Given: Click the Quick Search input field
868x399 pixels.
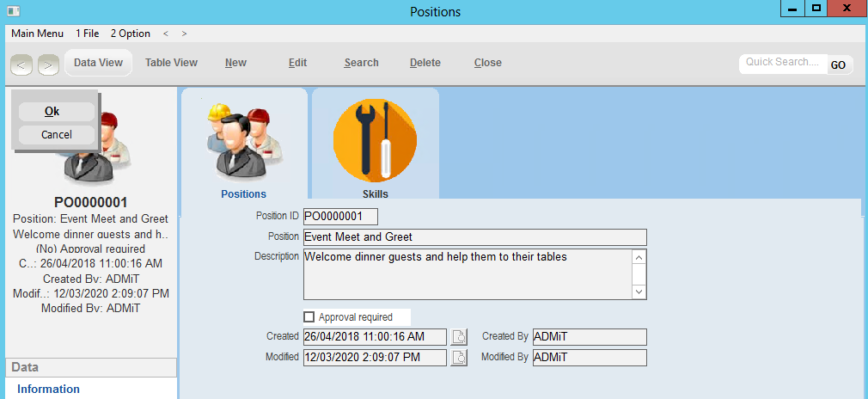Looking at the screenshot, I should point(782,63).
